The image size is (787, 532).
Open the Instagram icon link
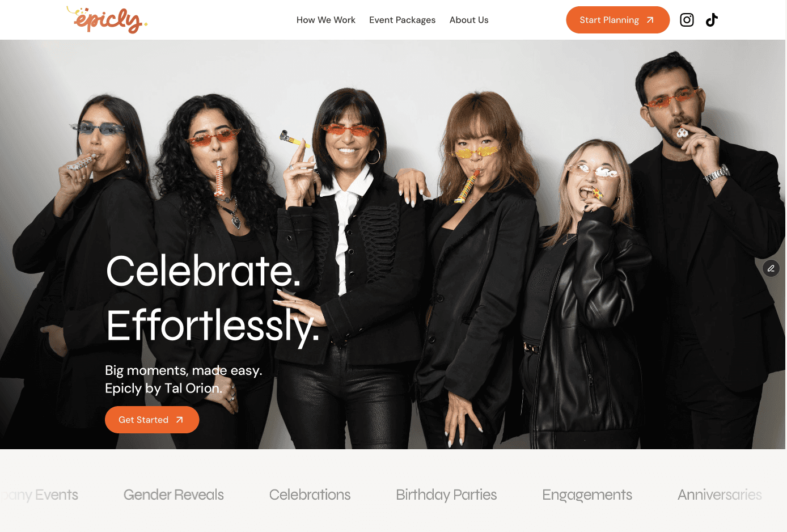point(687,20)
